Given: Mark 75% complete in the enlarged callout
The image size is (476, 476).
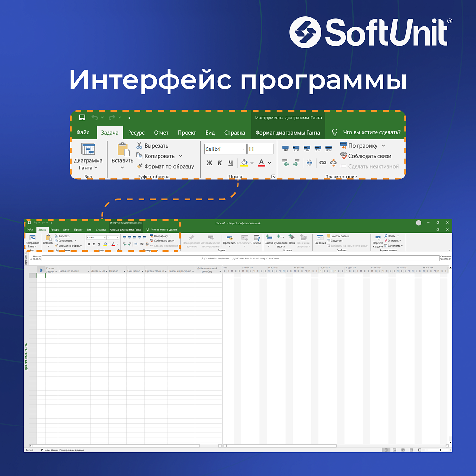Looking at the screenshot, I should tap(317, 149).
